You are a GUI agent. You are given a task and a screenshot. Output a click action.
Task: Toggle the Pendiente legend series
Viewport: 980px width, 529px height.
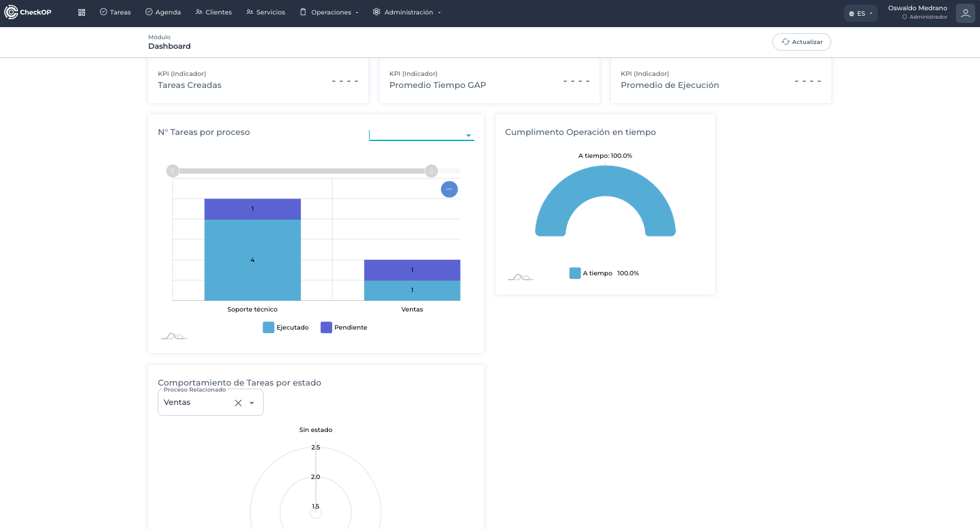click(344, 327)
